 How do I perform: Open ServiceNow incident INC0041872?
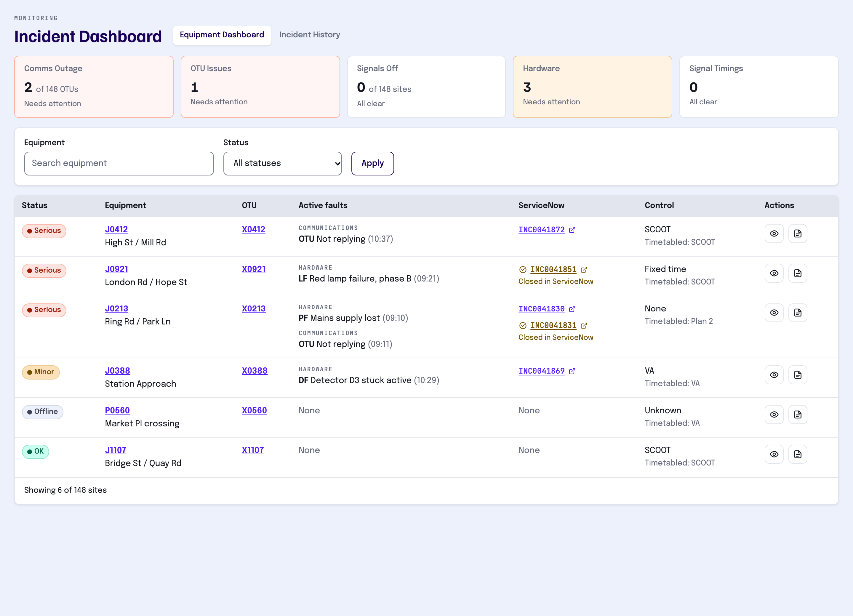click(541, 230)
